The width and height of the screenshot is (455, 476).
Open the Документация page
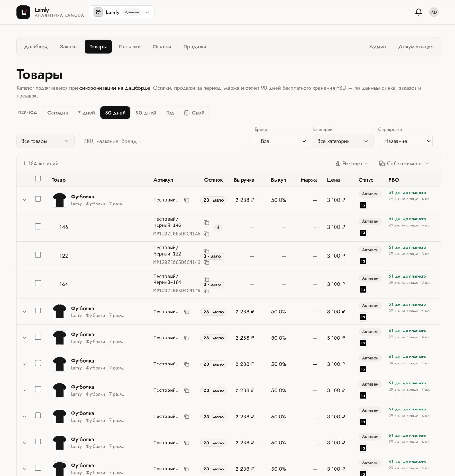click(415, 47)
